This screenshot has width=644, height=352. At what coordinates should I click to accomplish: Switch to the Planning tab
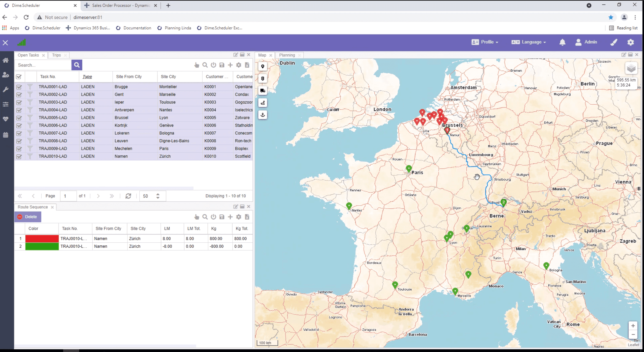(287, 55)
